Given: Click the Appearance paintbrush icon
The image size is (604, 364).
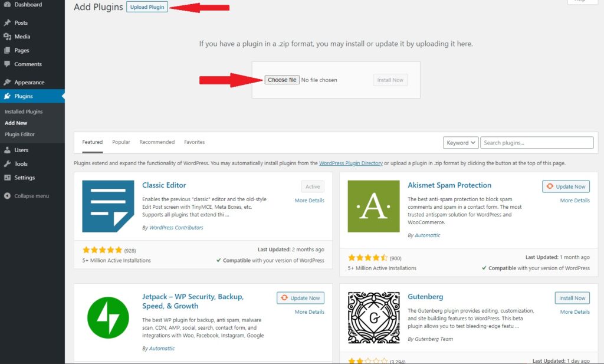Looking at the screenshot, I should pyautogui.click(x=7, y=82).
